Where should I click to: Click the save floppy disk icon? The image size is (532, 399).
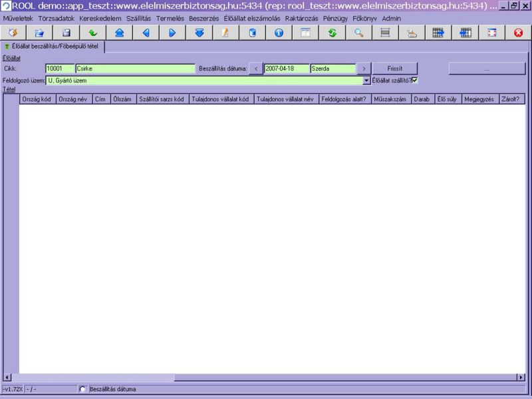click(66, 33)
